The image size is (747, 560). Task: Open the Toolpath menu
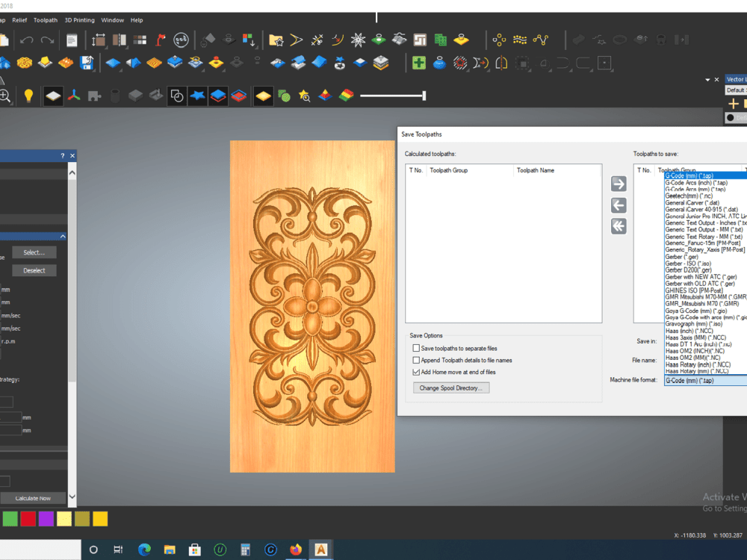[x=45, y=20]
